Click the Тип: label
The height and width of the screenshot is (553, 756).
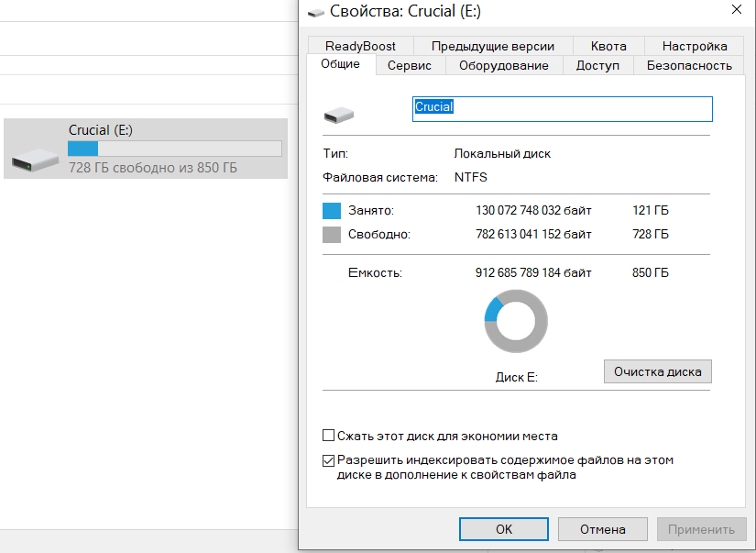335,153
